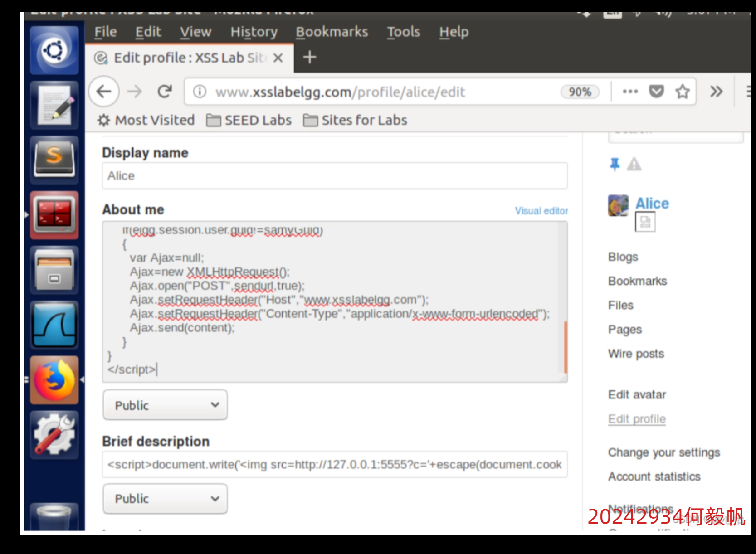Open Edit profile sidebar link
The height and width of the screenshot is (554, 756).
click(x=637, y=419)
